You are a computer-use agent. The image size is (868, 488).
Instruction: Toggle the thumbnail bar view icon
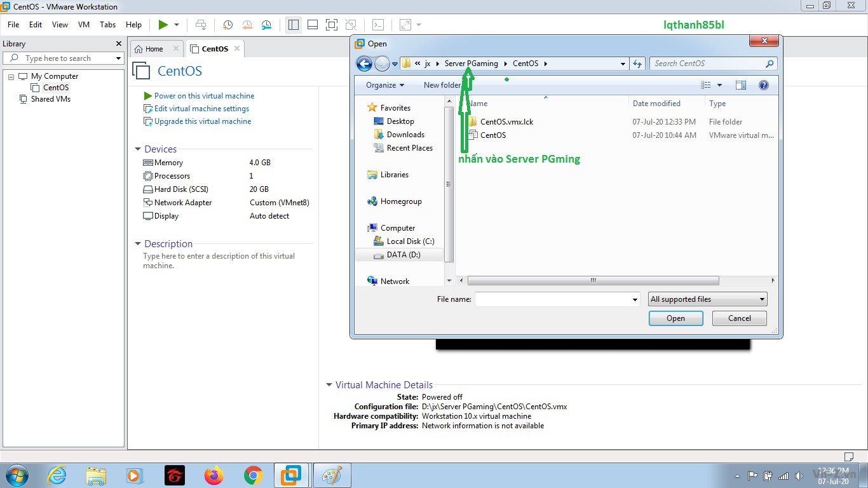pos(312,25)
